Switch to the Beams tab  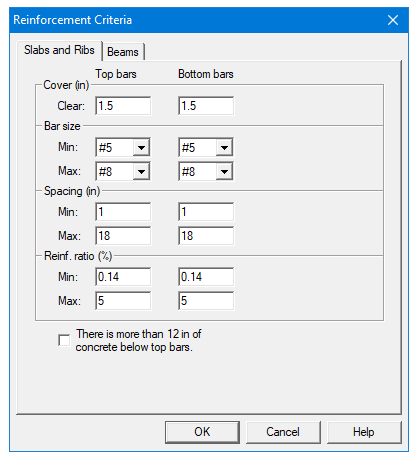(x=123, y=52)
